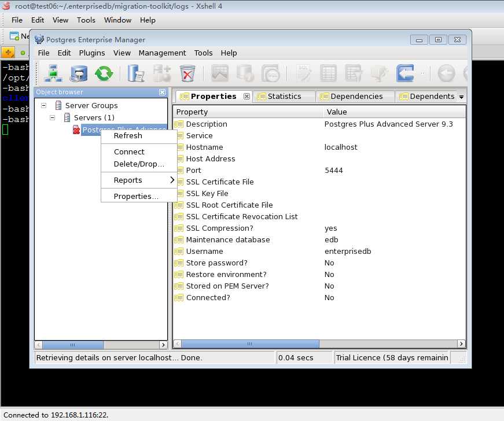Click the Server Groups node icon

pos(58,105)
